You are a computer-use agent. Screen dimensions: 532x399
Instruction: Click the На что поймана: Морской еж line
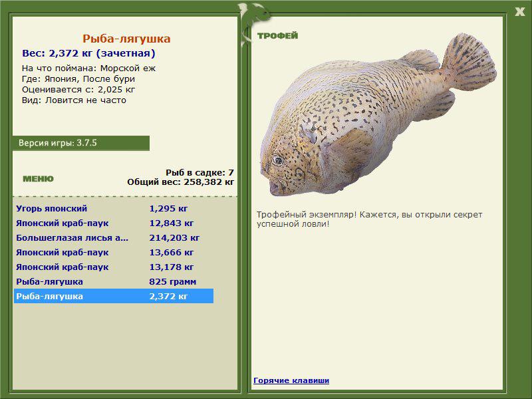pos(88,68)
